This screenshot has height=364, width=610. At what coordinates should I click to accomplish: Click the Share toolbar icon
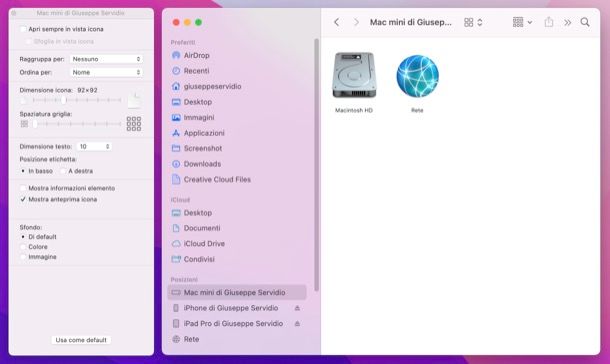coord(549,22)
